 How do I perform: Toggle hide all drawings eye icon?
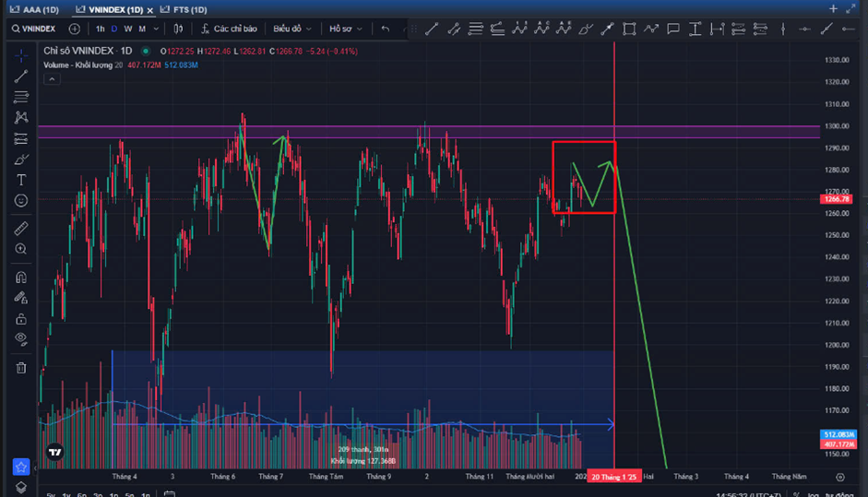[21, 338]
